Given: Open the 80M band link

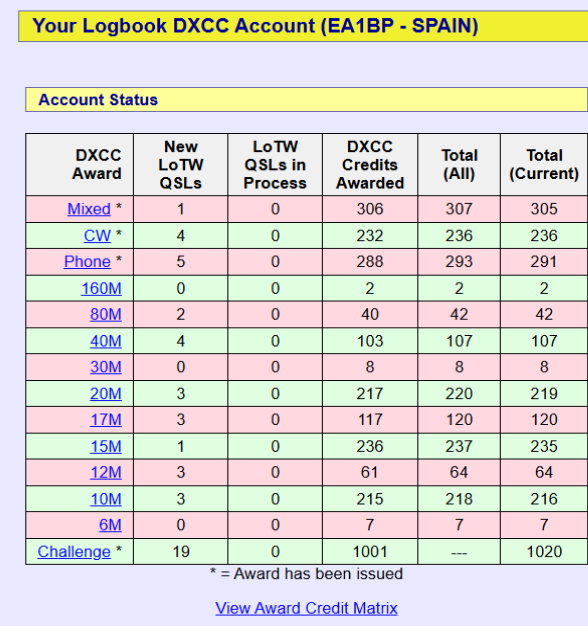Looking at the screenshot, I should 106,314.
